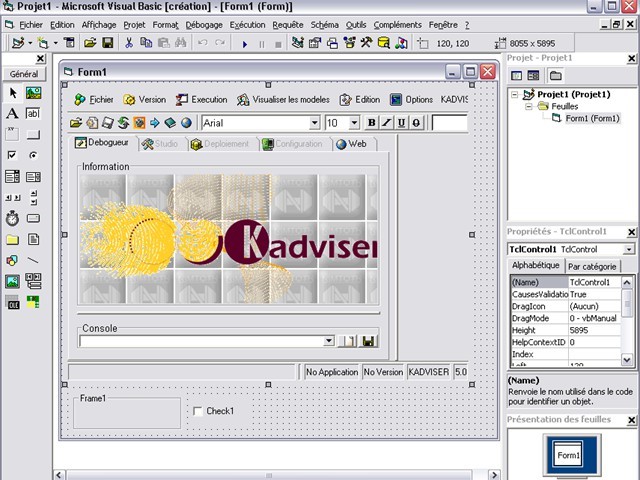
Task: Select the OLE control tool
Action: coord(13,302)
